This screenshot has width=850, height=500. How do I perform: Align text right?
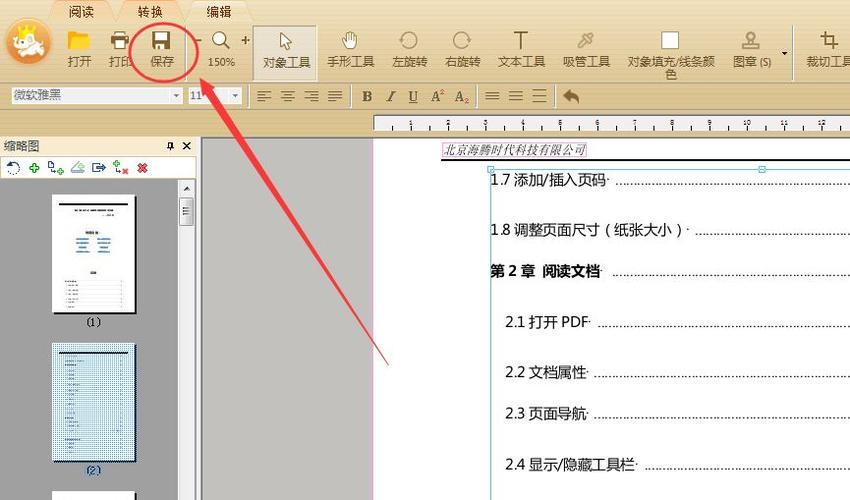click(x=311, y=97)
